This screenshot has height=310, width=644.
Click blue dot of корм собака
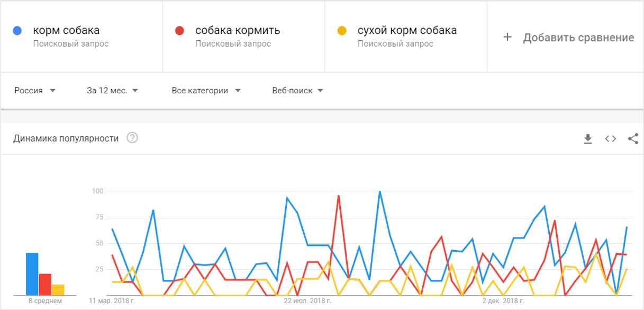pos(17,31)
